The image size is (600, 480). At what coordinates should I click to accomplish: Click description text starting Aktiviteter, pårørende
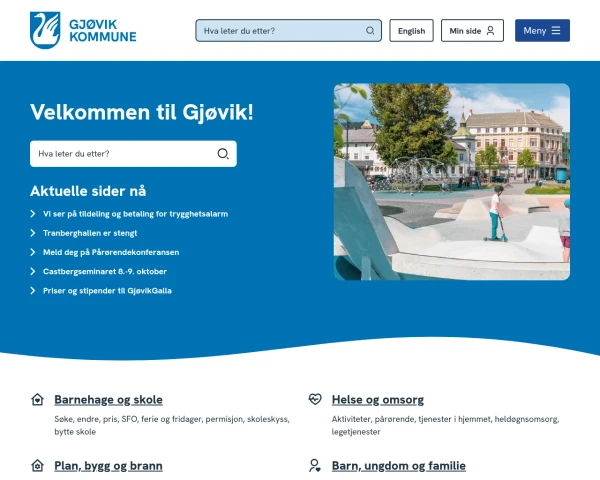tap(445, 425)
